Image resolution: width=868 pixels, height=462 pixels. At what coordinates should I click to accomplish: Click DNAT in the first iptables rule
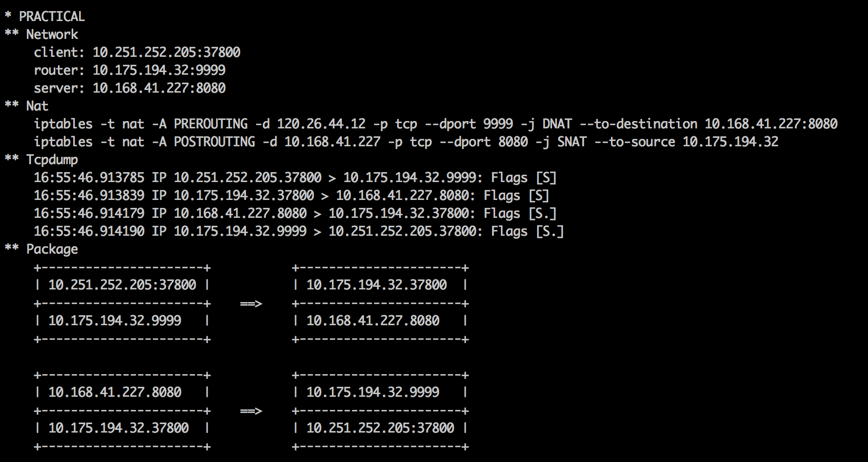point(557,124)
